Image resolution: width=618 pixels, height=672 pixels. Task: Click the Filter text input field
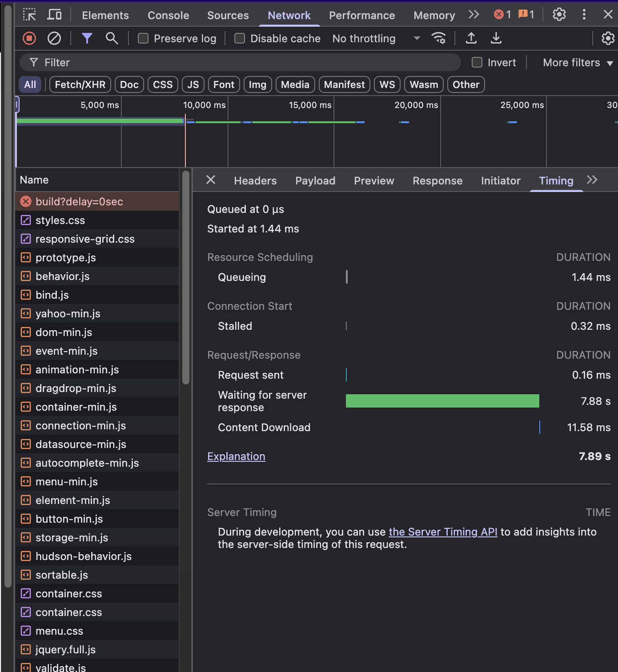[x=240, y=63]
